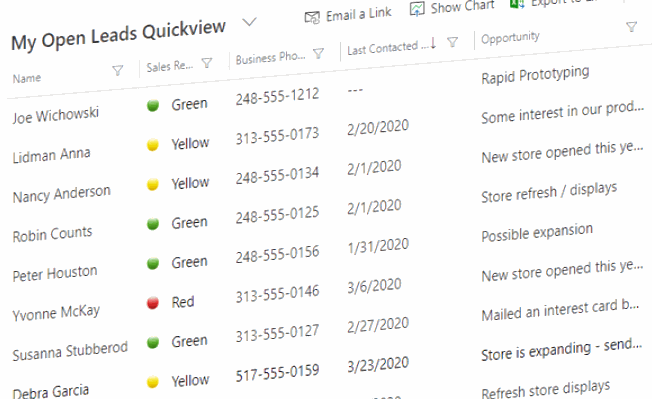Select date 2/20/2020 cell
Screen dimensions: 652x399
point(378,128)
